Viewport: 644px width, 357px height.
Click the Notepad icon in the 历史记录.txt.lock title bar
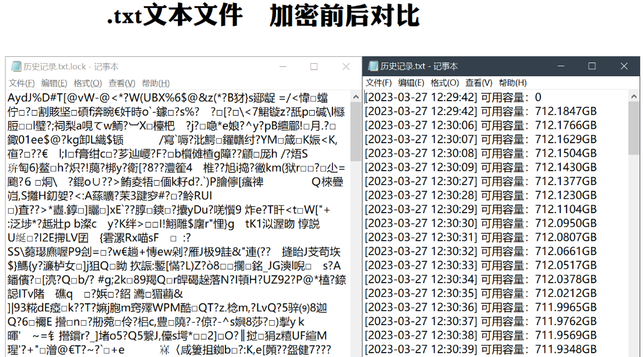15,67
